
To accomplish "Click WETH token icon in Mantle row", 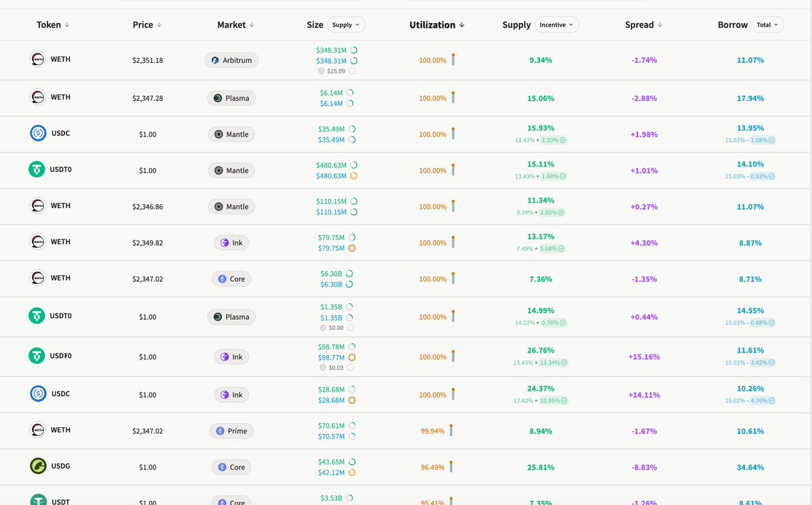I will click(x=38, y=206).
